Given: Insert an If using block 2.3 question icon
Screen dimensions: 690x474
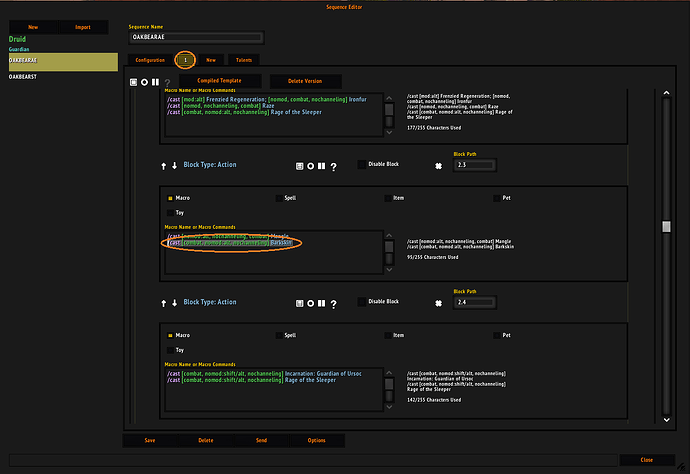Looking at the screenshot, I should pos(334,167).
